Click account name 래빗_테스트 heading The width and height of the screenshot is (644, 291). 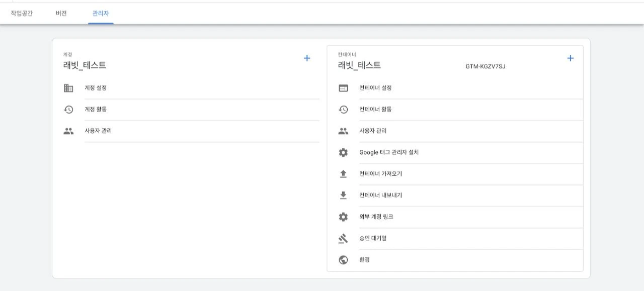pyautogui.click(x=85, y=65)
